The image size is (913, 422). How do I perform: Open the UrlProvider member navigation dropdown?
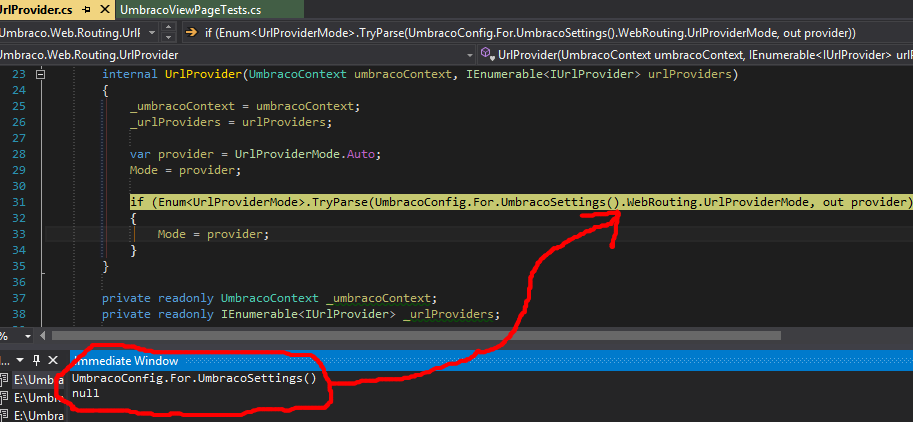[x=700, y=54]
